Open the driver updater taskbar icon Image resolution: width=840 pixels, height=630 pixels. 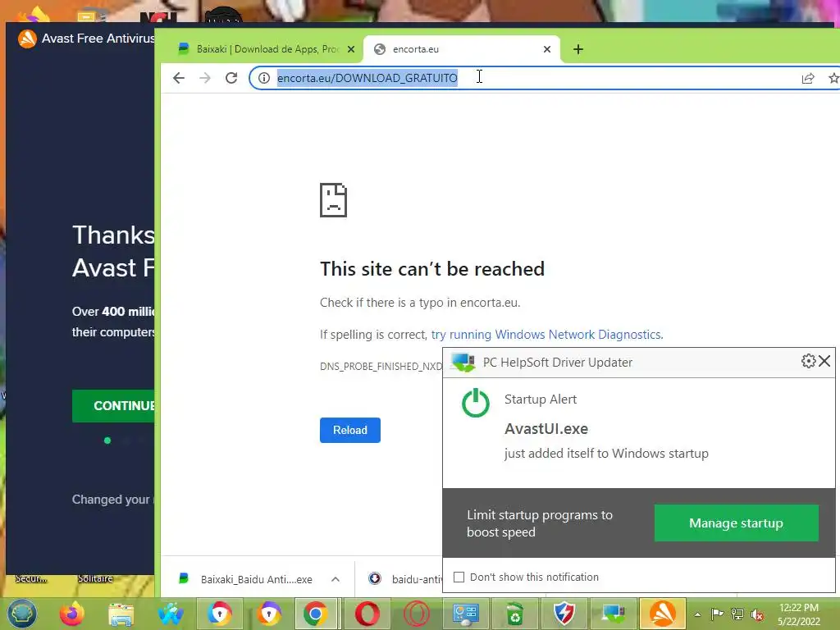(614, 614)
